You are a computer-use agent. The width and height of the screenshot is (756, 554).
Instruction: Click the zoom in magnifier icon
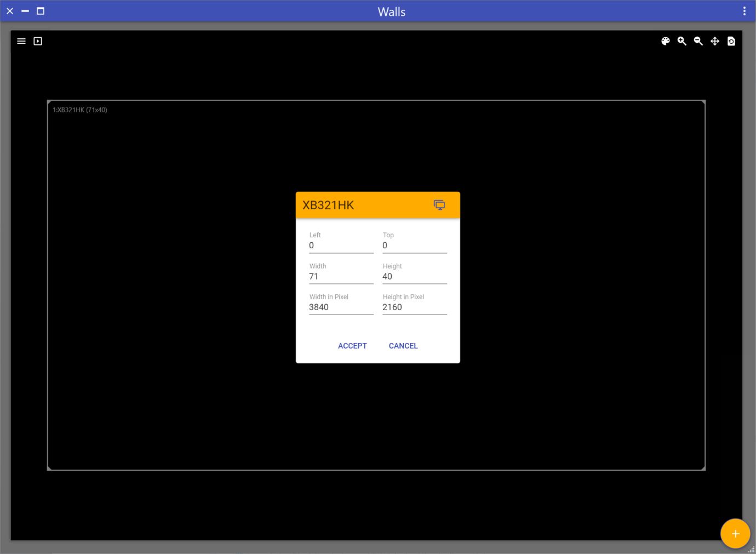pos(682,41)
